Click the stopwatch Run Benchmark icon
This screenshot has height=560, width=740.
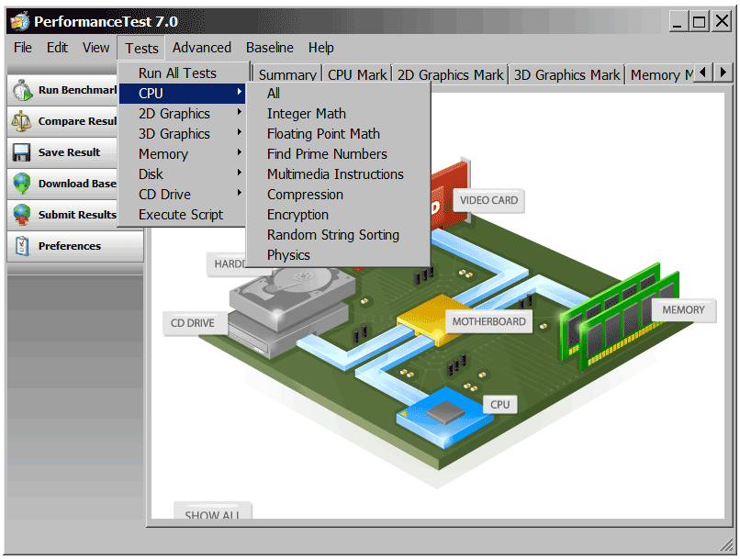22,90
